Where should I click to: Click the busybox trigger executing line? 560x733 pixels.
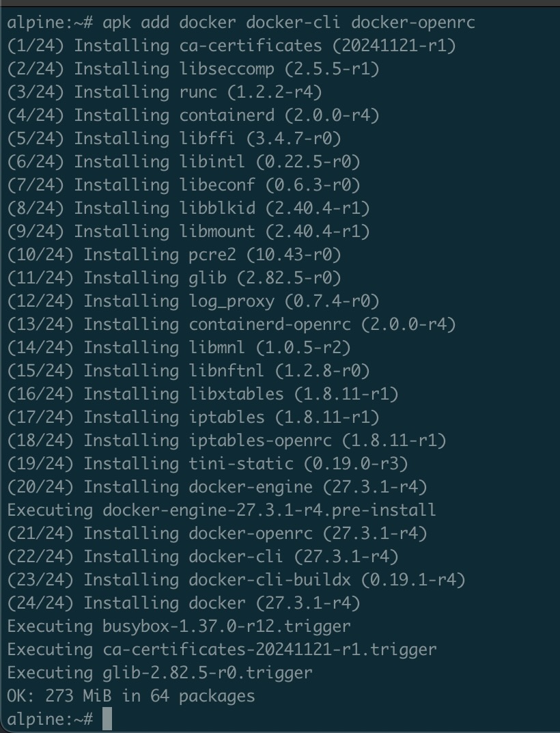click(179, 626)
